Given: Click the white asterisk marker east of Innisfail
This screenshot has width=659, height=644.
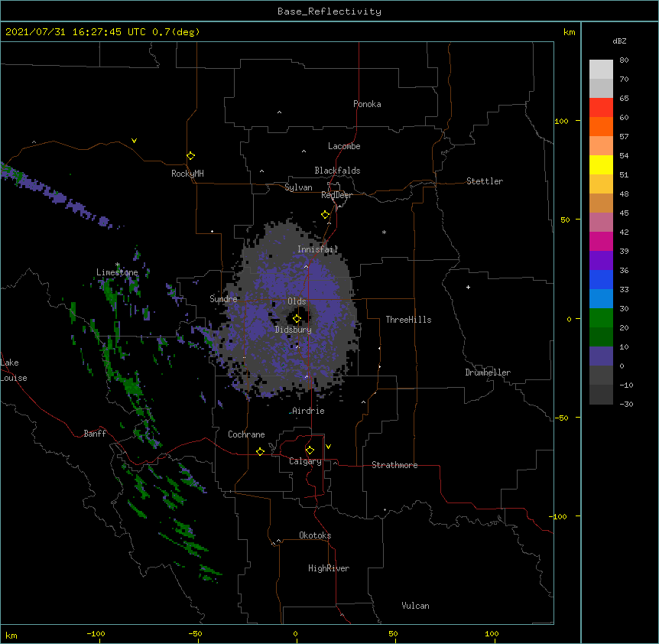Looking at the screenshot, I should pyautogui.click(x=384, y=232).
